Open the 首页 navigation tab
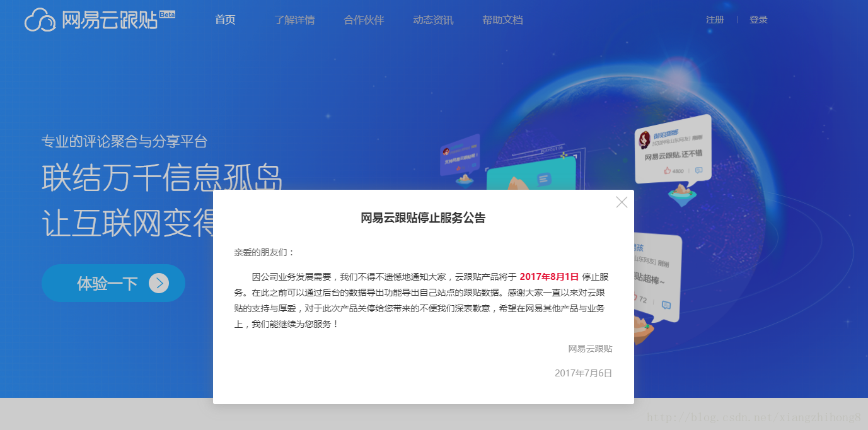Screen dimensions: 868x430 tap(225, 20)
